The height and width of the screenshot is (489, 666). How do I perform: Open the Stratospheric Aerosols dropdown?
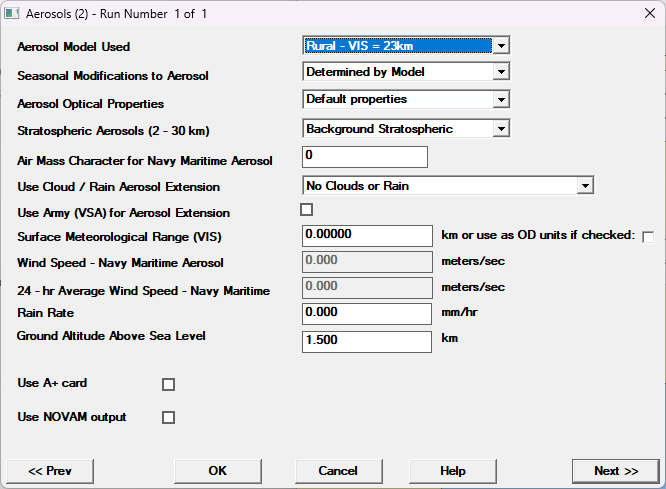501,129
